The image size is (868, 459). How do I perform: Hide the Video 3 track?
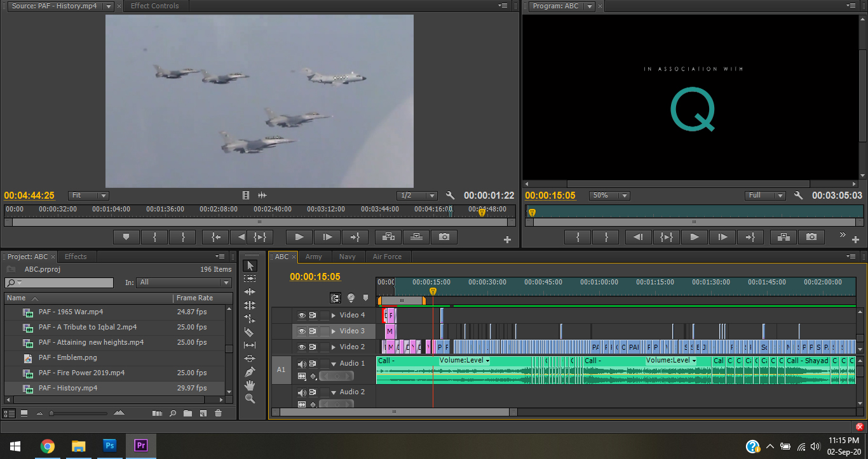pos(302,331)
